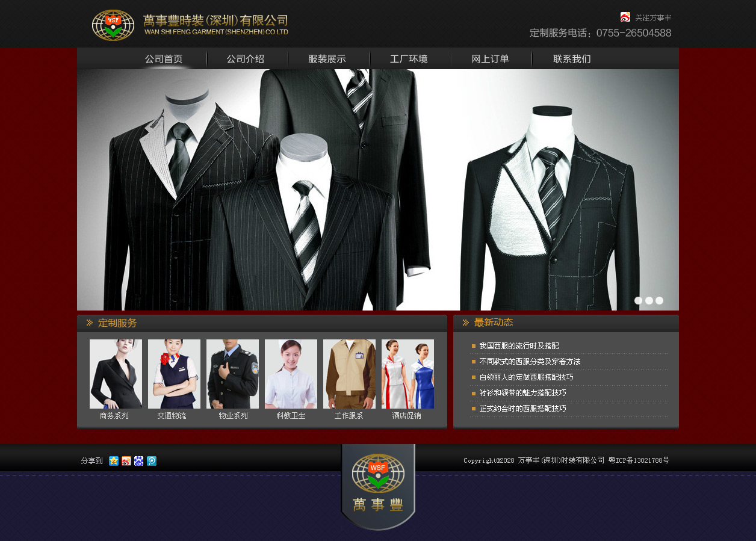The height and width of the screenshot is (541, 756).
Task: Switch to the 服装展示 tab
Action: coord(327,58)
